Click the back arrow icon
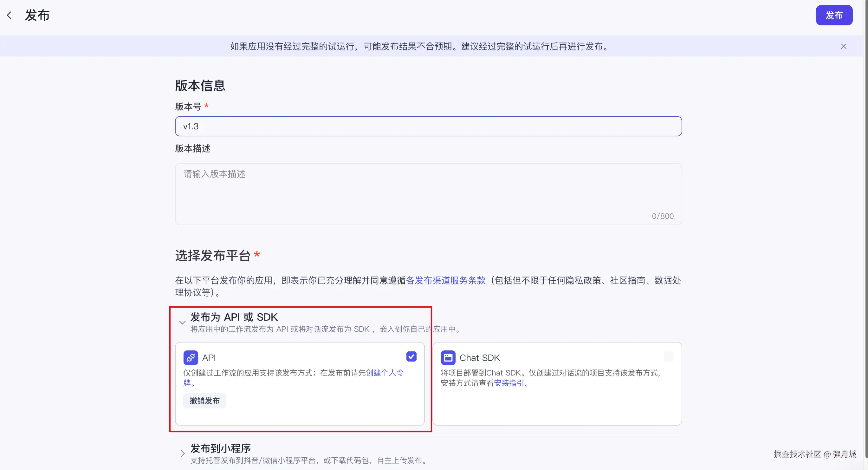The width and height of the screenshot is (868, 470). [9, 15]
